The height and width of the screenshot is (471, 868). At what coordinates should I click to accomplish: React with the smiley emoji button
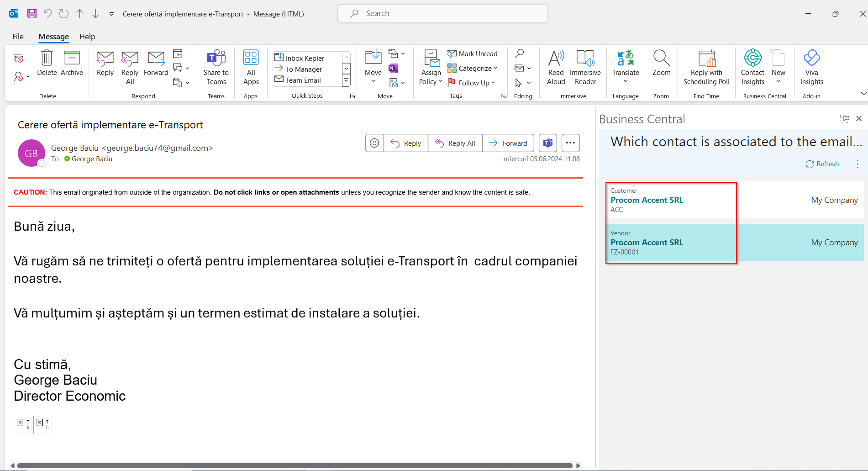click(x=374, y=143)
